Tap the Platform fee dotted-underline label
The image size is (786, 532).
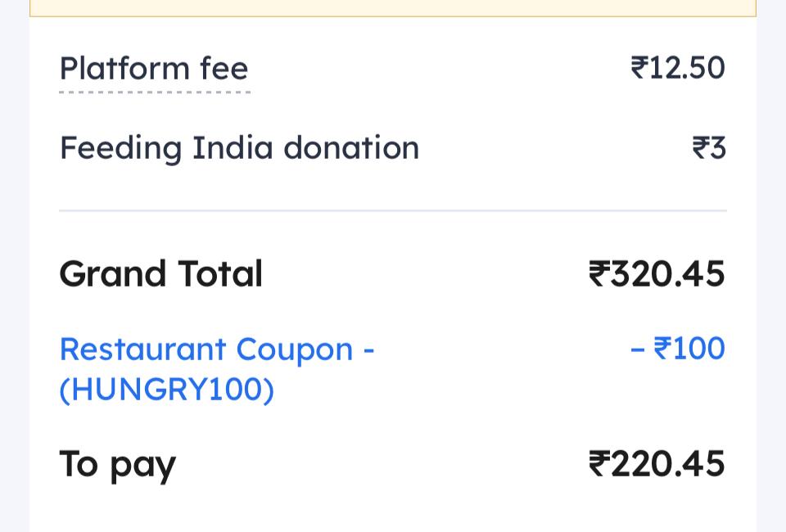coord(154,69)
